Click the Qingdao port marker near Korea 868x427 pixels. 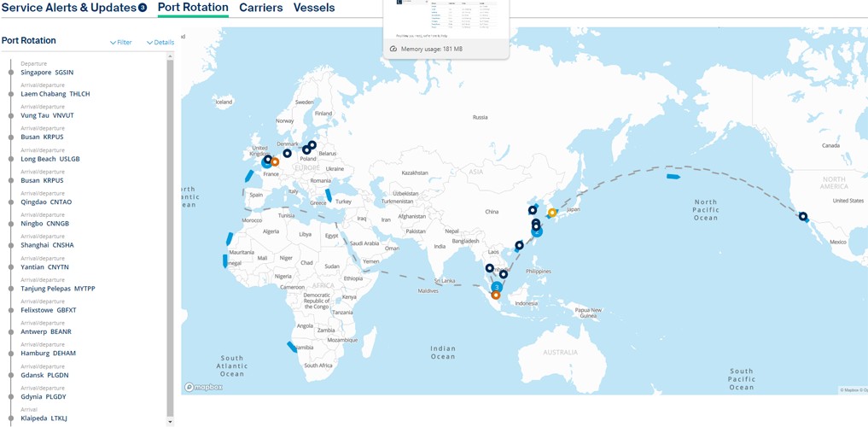point(532,210)
